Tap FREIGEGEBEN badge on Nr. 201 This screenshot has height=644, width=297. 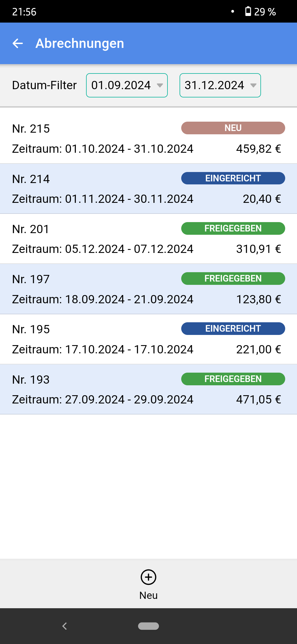click(x=233, y=228)
